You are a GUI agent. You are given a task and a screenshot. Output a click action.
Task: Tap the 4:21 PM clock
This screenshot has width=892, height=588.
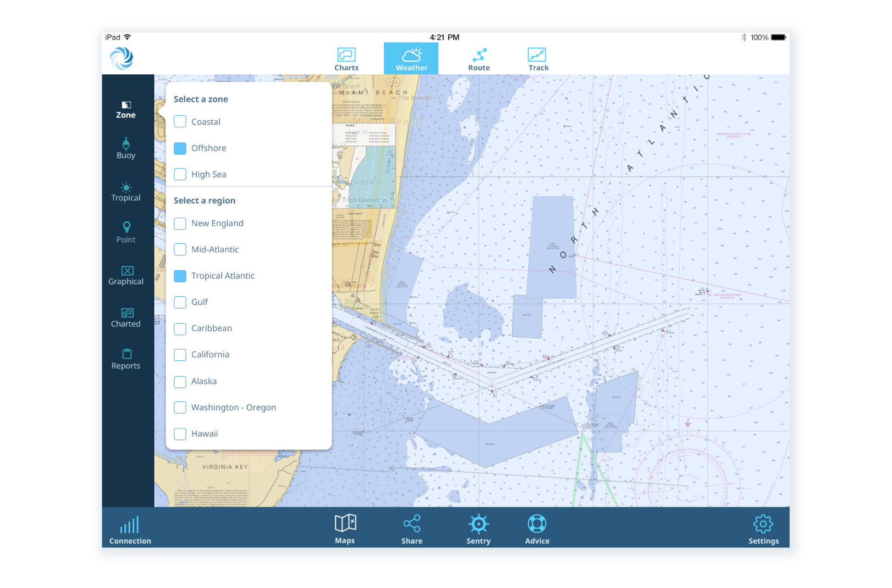click(444, 37)
